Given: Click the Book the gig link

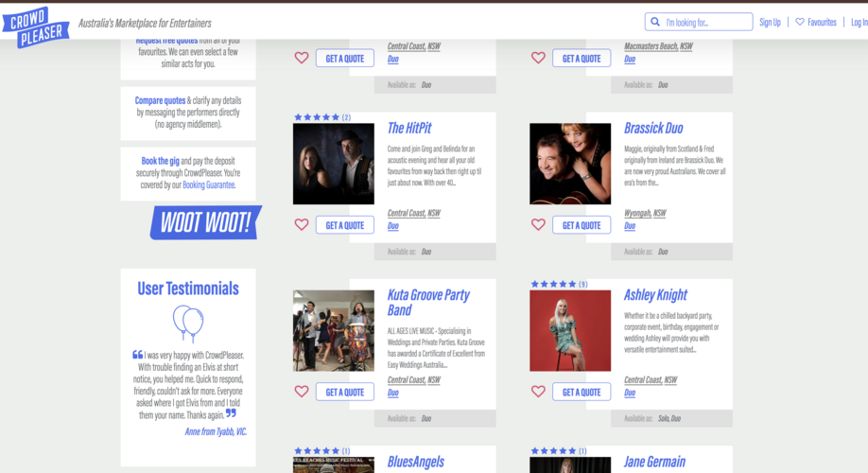Looking at the screenshot, I should click(x=160, y=161).
